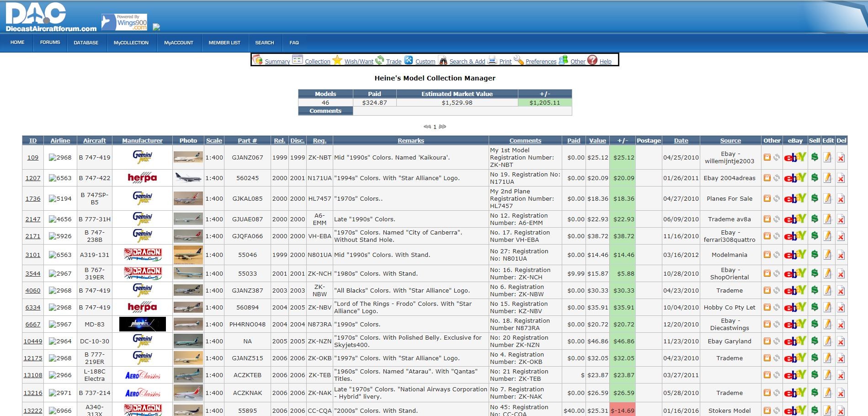The image size is (868, 416).
Task: Click the Collection calendar icon
Action: [x=297, y=60]
